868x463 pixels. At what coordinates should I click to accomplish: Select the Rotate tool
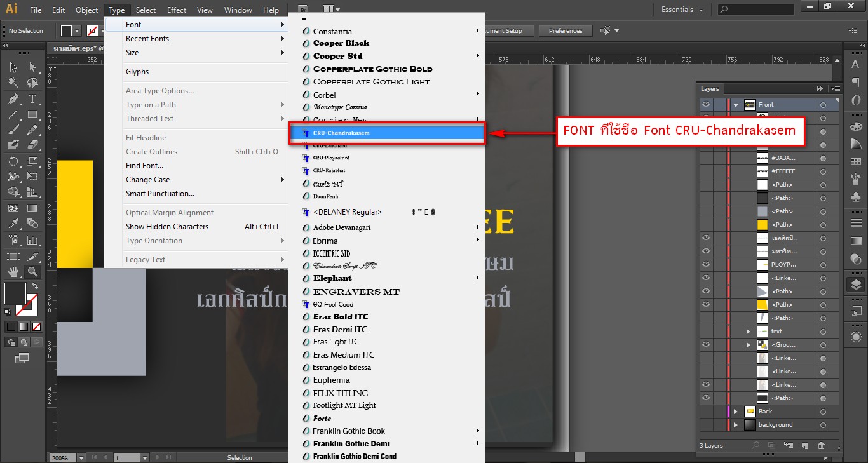tap(13, 161)
